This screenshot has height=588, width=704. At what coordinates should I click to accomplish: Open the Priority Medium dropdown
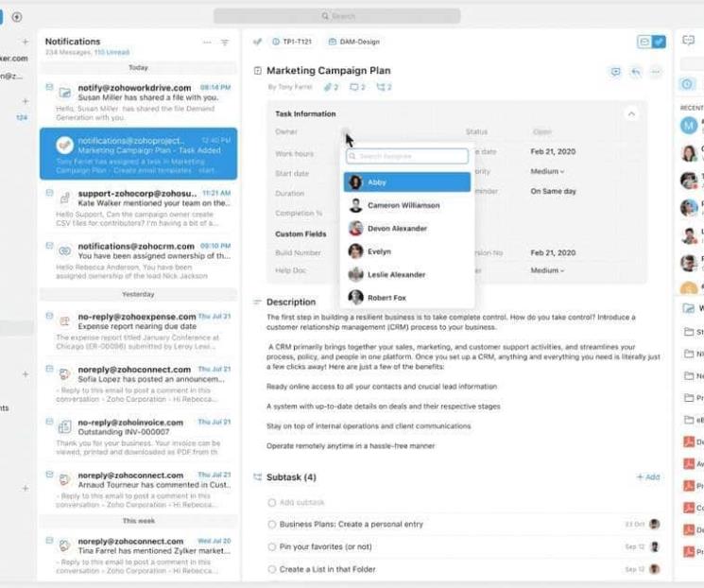pos(547,172)
